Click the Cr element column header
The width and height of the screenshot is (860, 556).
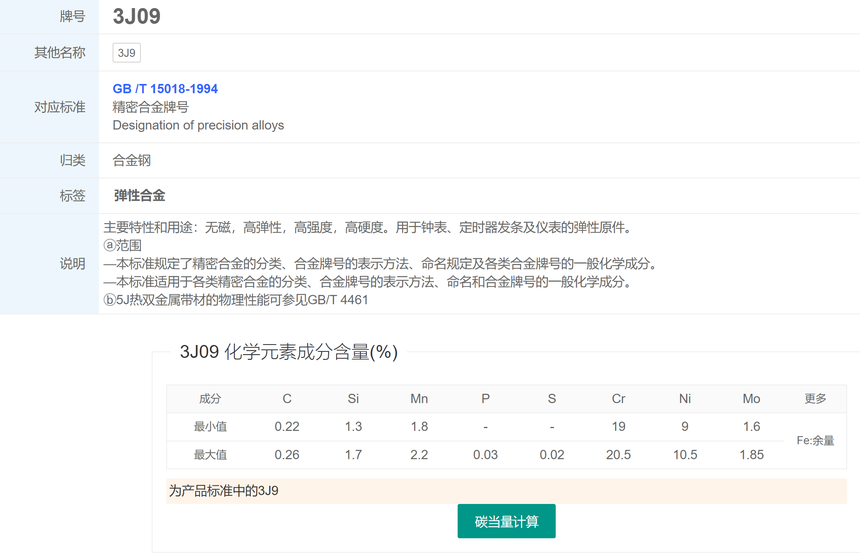pos(618,399)
